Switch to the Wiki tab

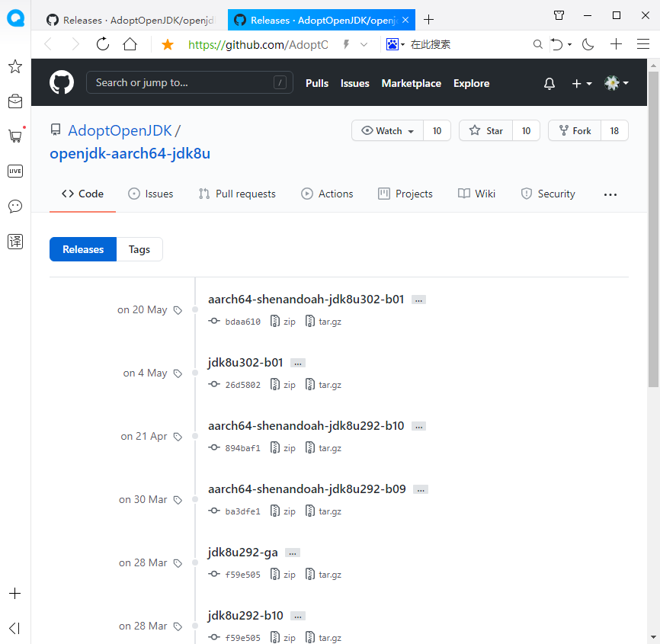[476, 194]
